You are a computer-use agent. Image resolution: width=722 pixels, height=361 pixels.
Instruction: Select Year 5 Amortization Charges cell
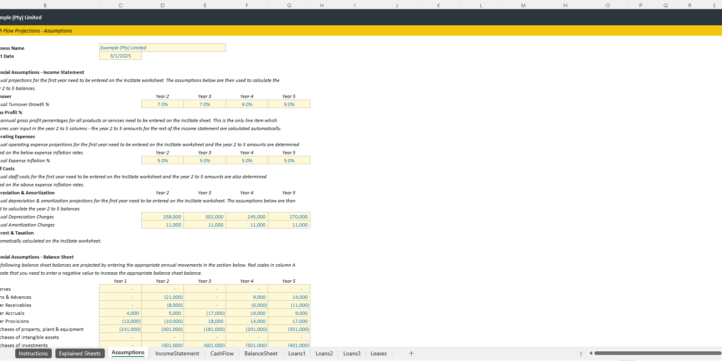tap(289, 225)
